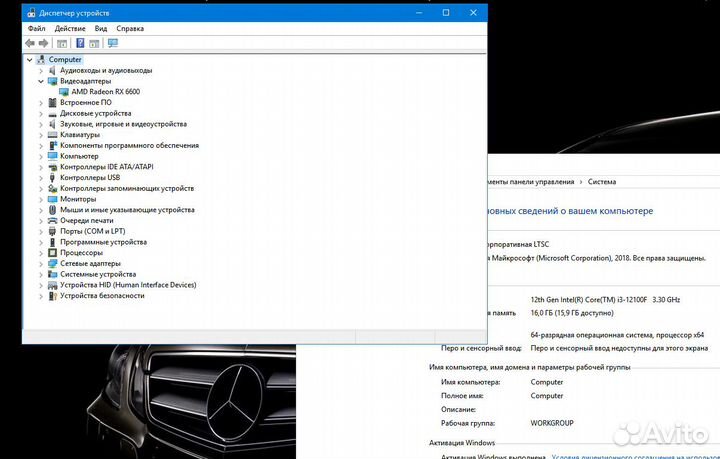Expand the Мониторы category

coord(41,199)
